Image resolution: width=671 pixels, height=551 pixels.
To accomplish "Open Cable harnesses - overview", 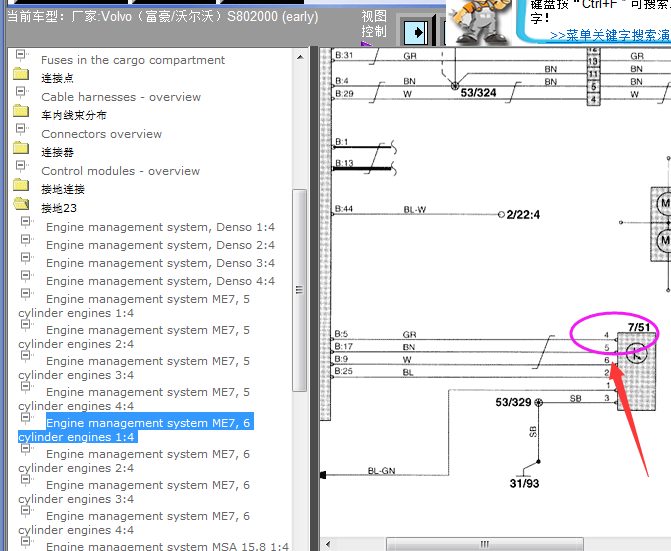I will [x=121, y=97].
